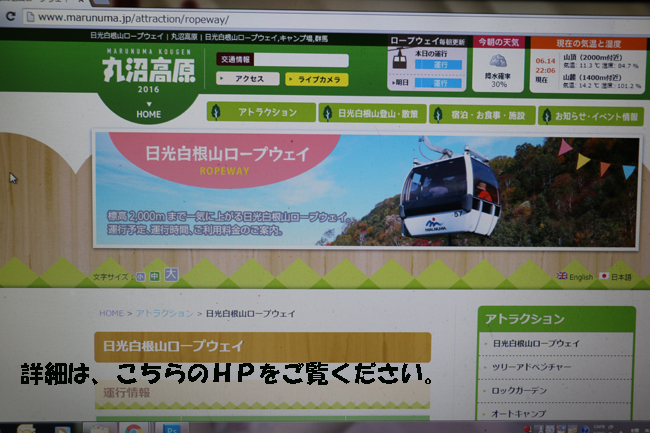The image size is (650, 433).
Task: Click the Chrome icon in taskbar
Action: coord(133,428)
